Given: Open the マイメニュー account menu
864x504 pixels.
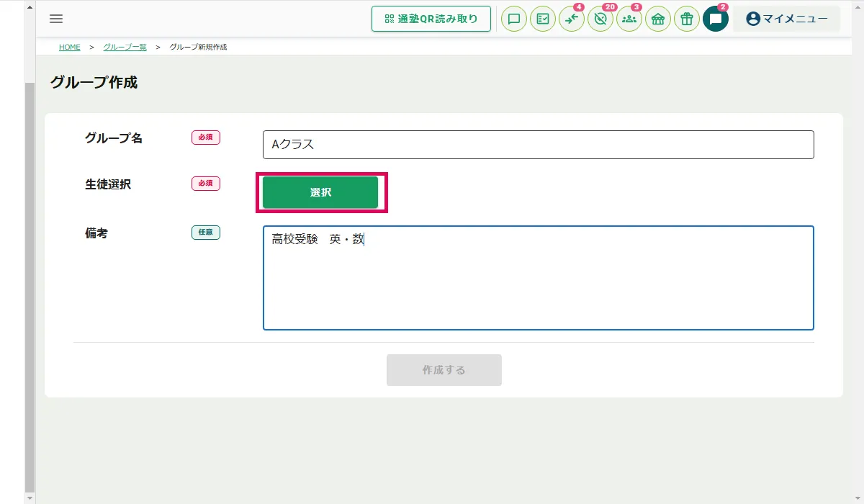Looking at the screenshot, I should [786, 19].
